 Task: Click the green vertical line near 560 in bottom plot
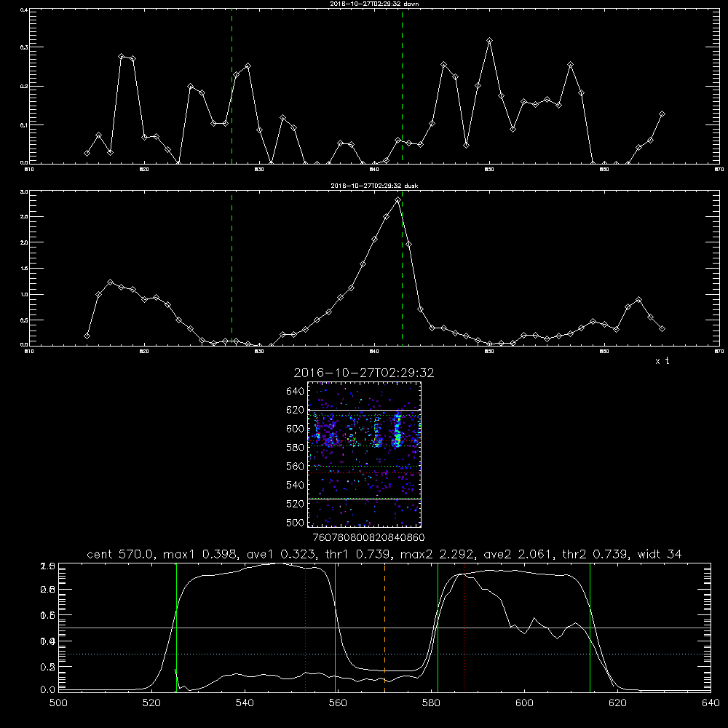point(335,627)
